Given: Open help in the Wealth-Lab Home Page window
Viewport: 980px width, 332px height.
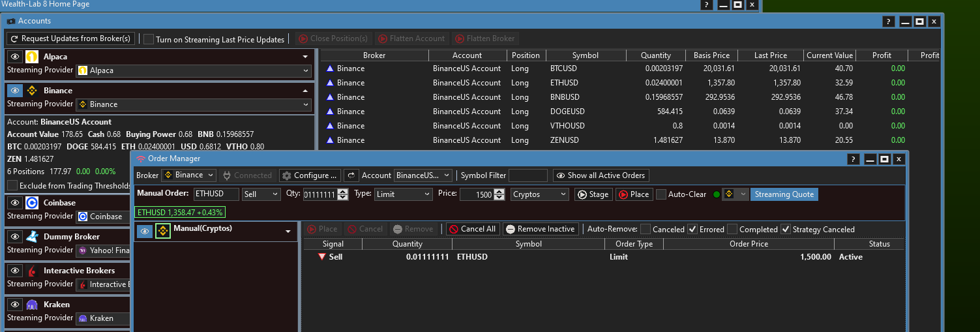Looking at the screenshot, I should click(707, 5).
